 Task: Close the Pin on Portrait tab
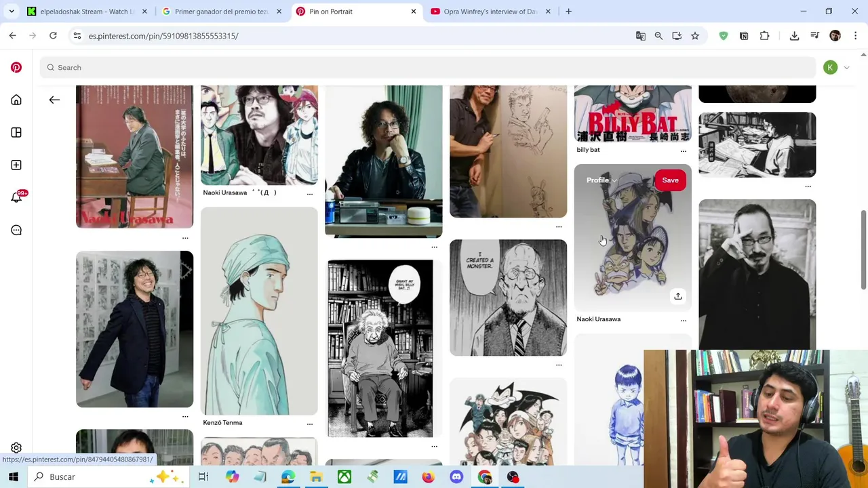point(413,12)
